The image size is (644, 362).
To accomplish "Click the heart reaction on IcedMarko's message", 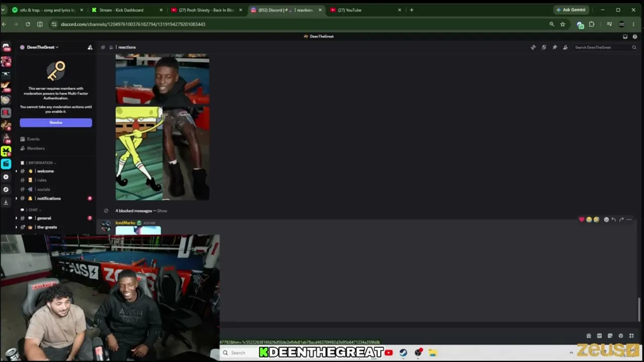I will tap(582, 220).
